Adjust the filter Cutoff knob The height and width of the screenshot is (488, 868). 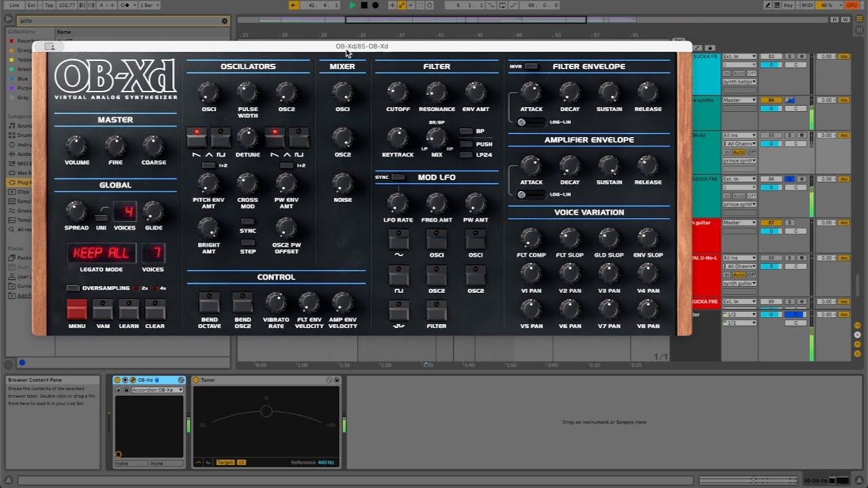coord(397,92)
